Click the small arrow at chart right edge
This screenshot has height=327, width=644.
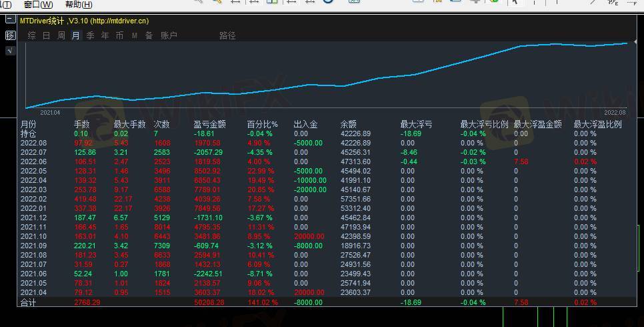pos(635,42)
